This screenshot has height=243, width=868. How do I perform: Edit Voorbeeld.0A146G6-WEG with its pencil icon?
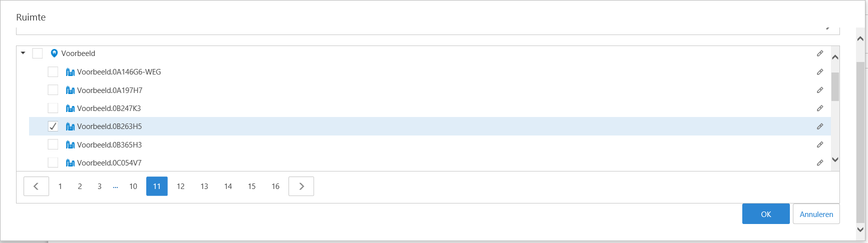(x=820, y=72)
